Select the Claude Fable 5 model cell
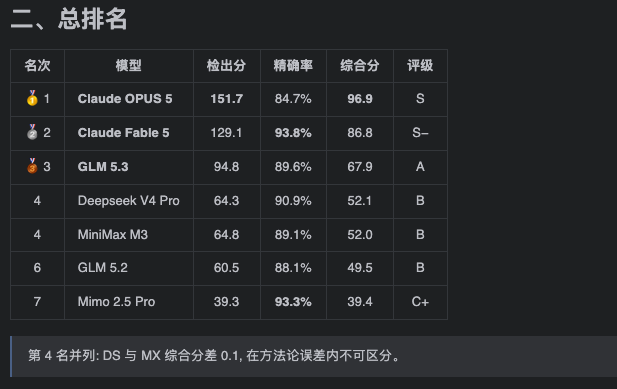Screen dimensions: 617x389 (x=129, y=133)
